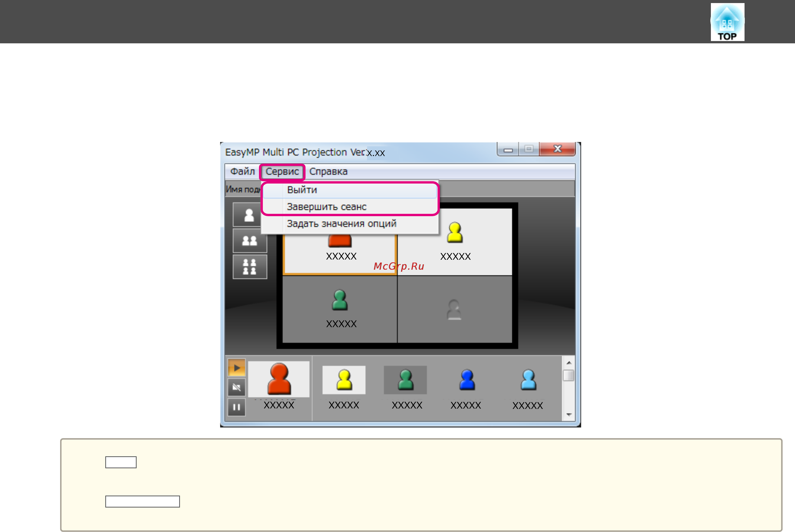Select Задать значения опций menu entry
The height and width of the screenshot is (532, 795).
[350, 224]
